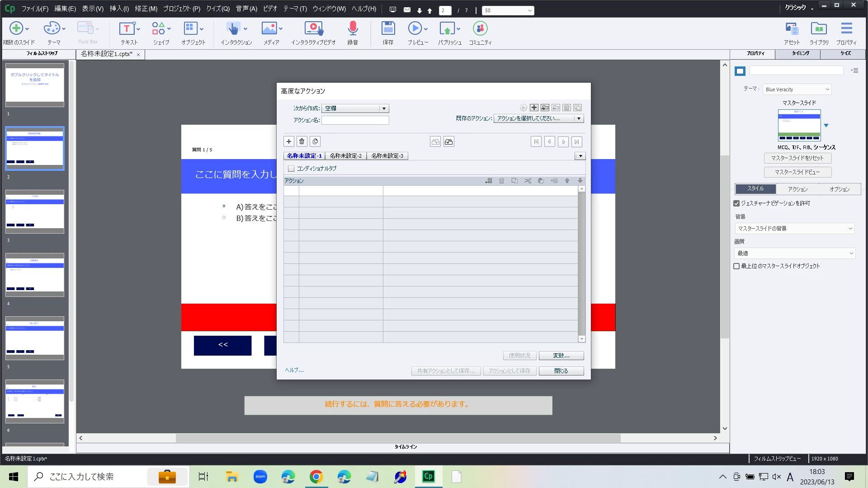Open the インタラクティブビデオ toolbar icon
The image size is (868, 488).
[x=313, y=29]
